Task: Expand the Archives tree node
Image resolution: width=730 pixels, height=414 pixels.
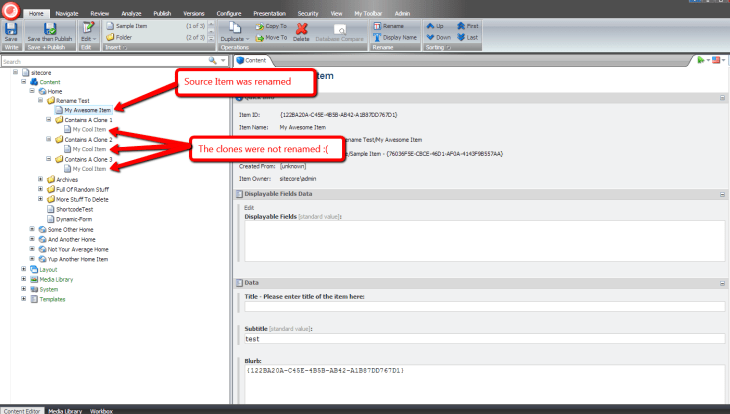Action: click(41, 180)
